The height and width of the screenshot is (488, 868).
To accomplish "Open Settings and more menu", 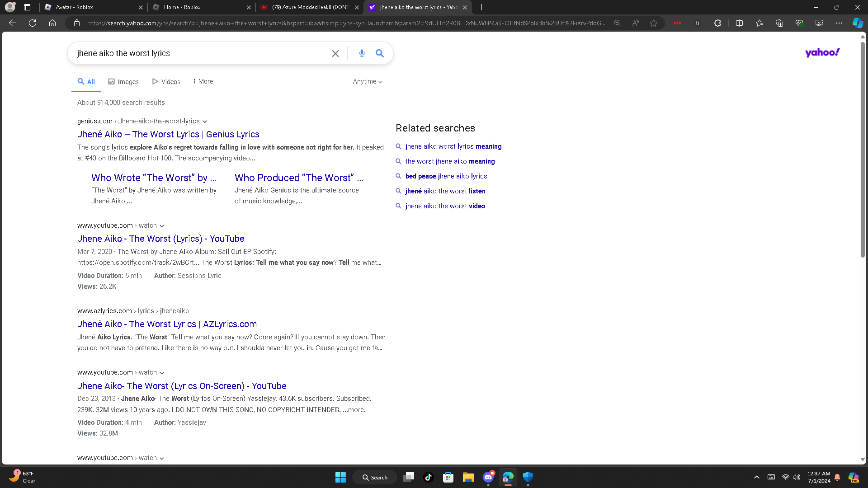I will (839, 23).
